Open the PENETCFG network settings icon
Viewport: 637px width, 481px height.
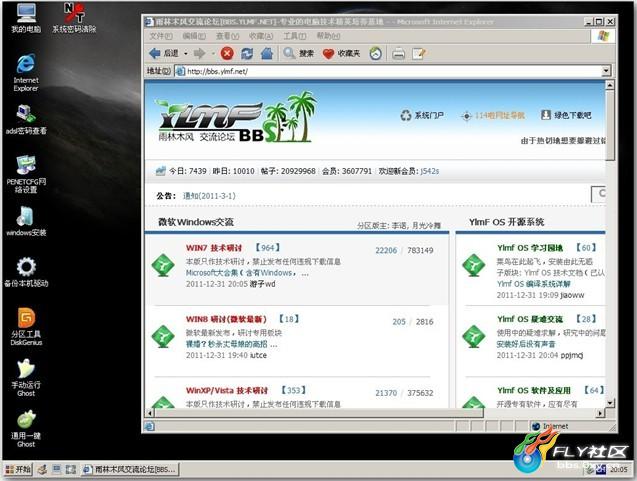tap(26, 174)
